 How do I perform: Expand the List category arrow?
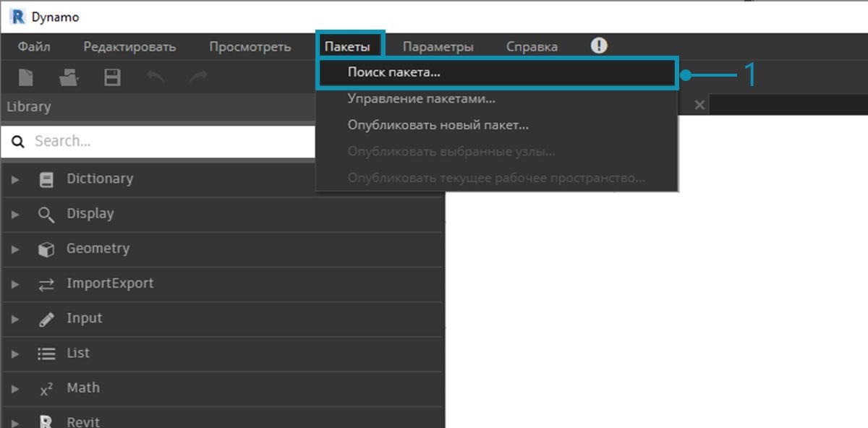click(15, 354)
